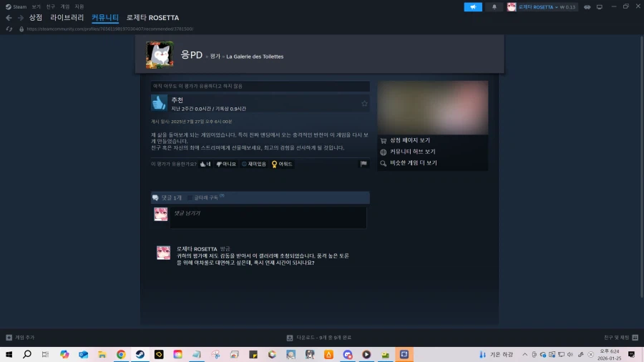Open 친구 및 채팅 at bottom right
The width and height of the screenshot is (644, 362).
click(x=620, y=338)
